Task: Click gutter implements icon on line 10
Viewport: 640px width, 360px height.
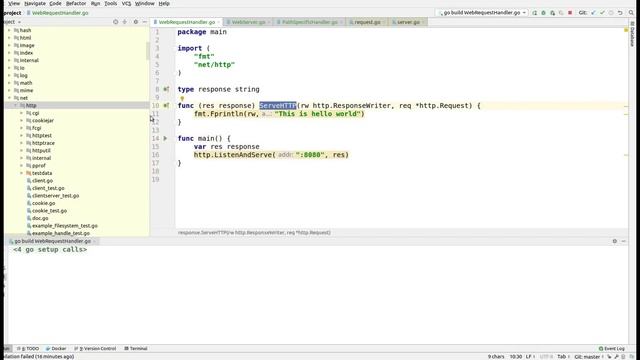Action: coord(166,105)
